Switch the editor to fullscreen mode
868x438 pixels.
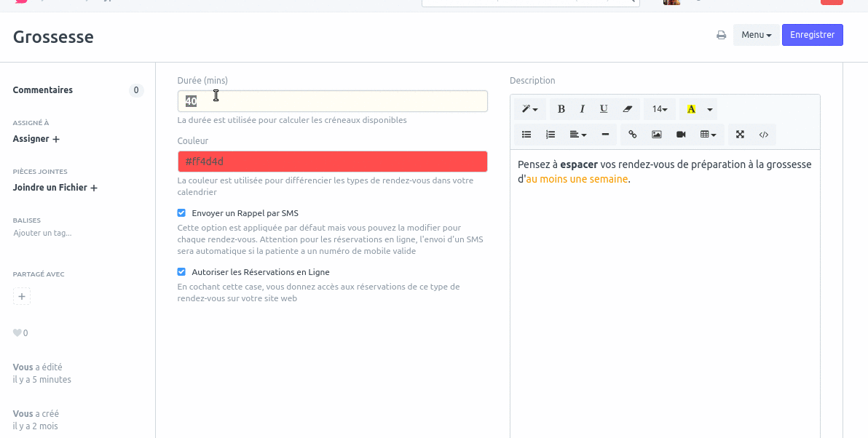pyautogui.click(x=740, y=135)
